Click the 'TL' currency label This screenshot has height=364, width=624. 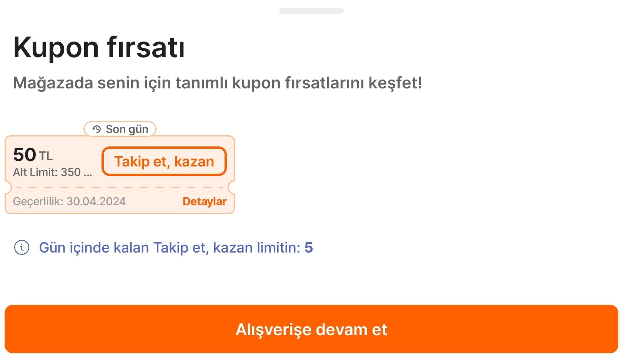[x=46, y=156]
